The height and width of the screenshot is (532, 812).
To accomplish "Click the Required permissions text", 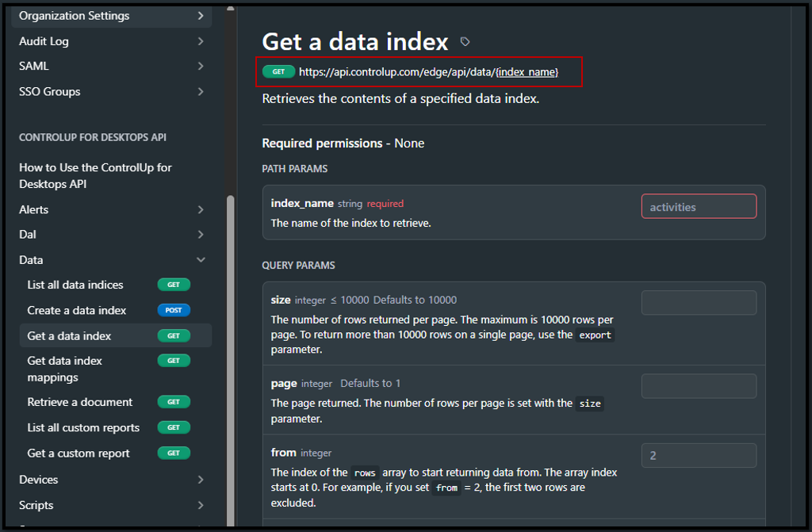I will 322,144.
